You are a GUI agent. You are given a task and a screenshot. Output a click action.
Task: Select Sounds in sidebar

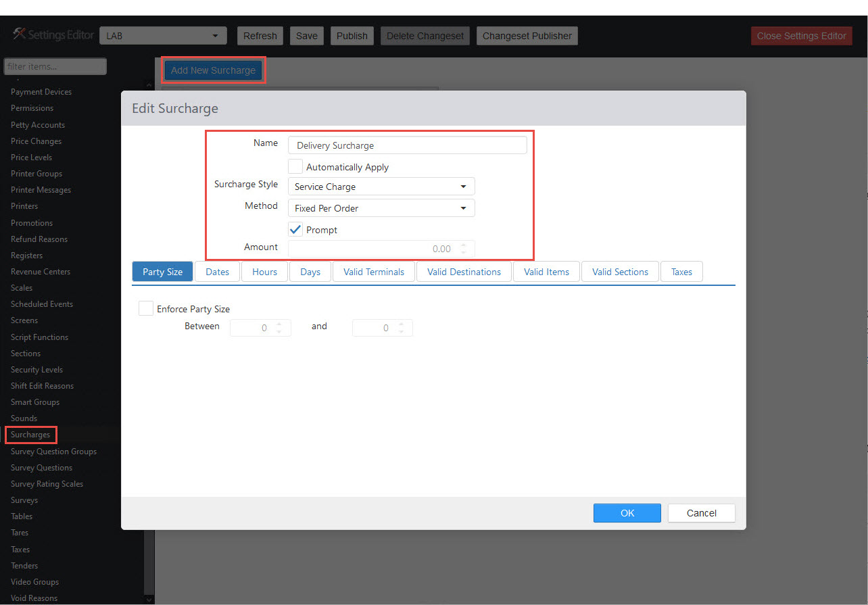pos(24,418)
